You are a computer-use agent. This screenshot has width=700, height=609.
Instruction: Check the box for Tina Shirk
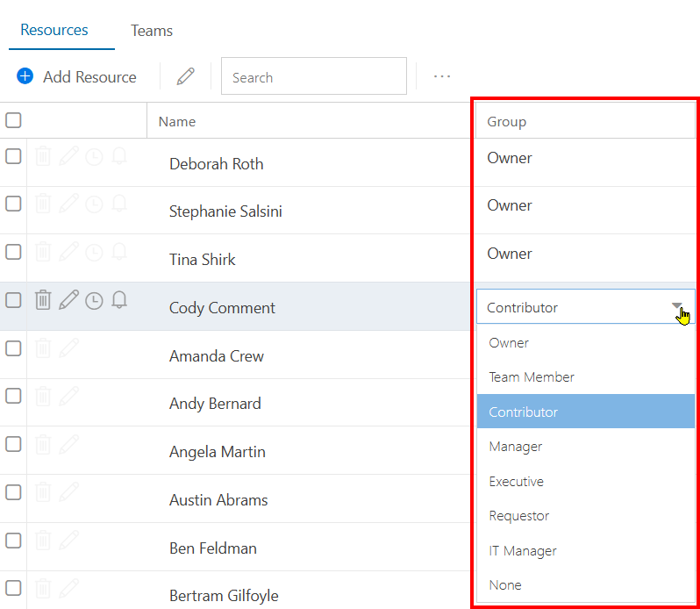[x=13, y=252]
